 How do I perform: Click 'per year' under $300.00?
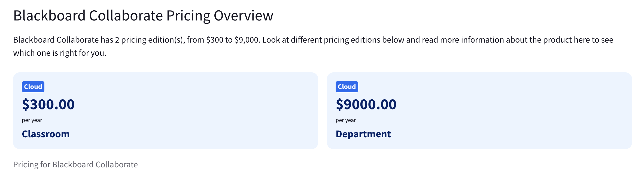point(32,120)
